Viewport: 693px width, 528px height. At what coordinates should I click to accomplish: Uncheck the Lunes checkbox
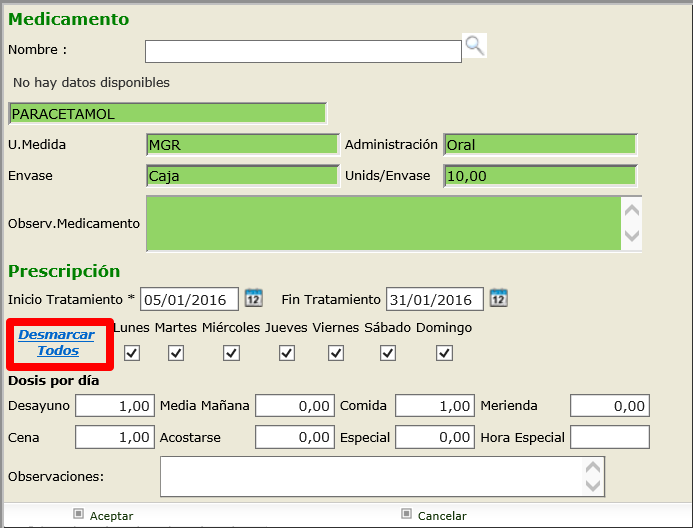coord(132,352)
